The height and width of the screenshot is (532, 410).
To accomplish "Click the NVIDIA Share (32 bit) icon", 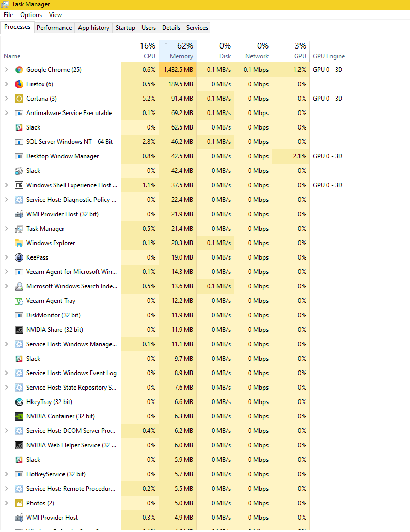I will click(19, 330).
